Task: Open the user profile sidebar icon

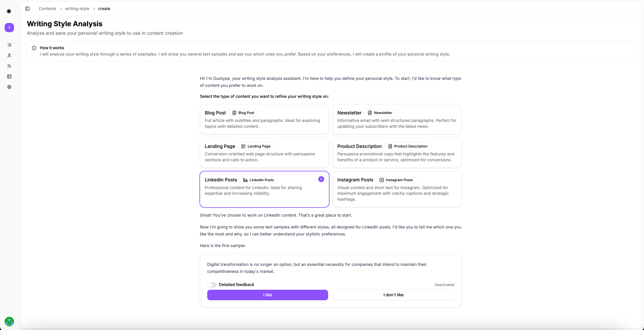Action: coord(9,55)
